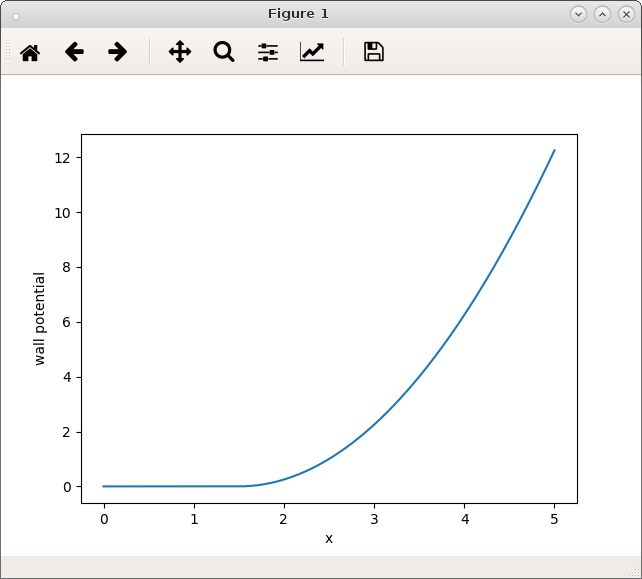Maximize the Figure 1 window

pyautogui.click(x=602, y=14)
